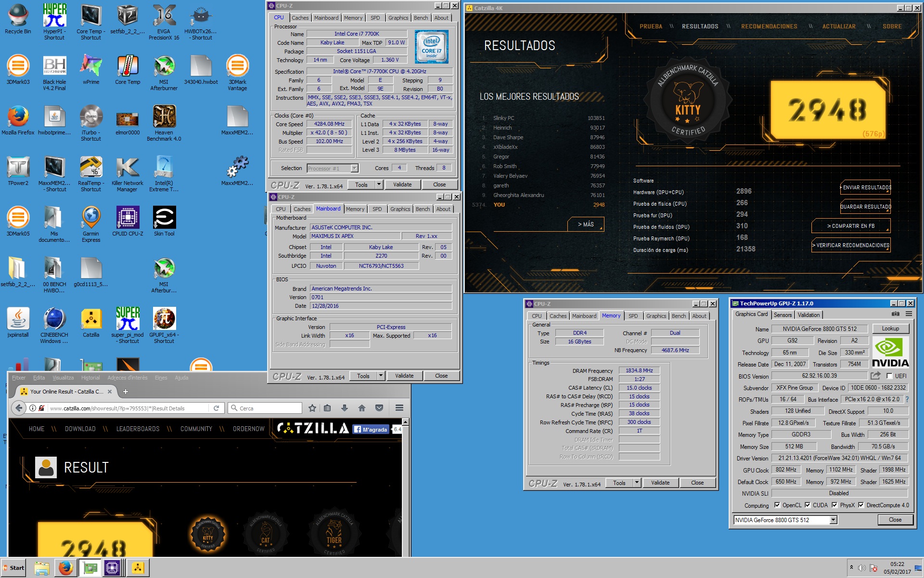
Task: Click the Lookup button in GPU-Z
Action: click(890, 328)
